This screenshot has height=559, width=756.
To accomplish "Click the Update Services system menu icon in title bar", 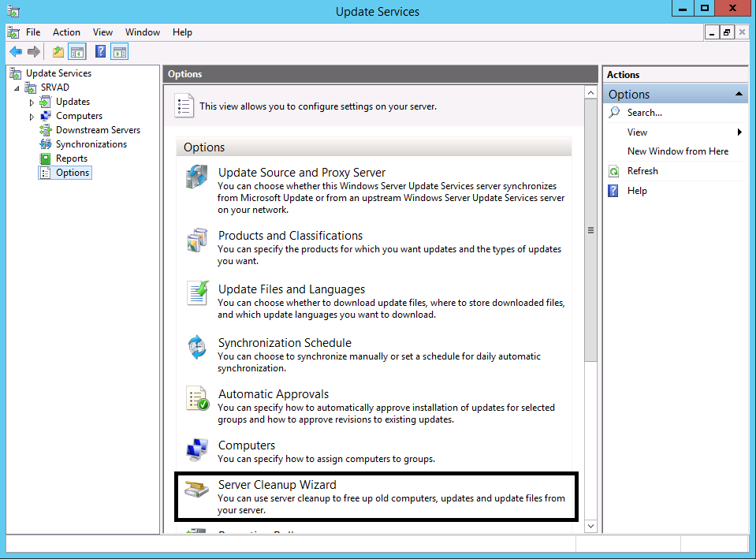I will click(x=13, y=11).
